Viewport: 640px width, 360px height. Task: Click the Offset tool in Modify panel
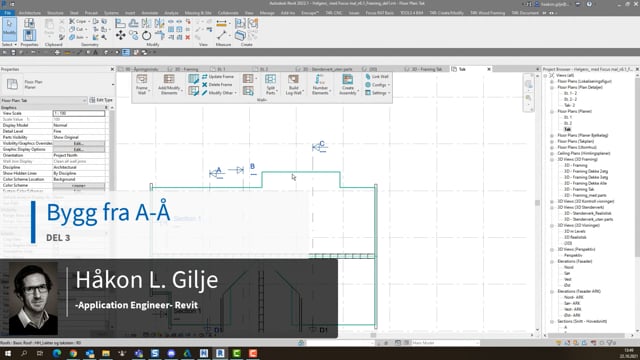(x=133, y=23)
